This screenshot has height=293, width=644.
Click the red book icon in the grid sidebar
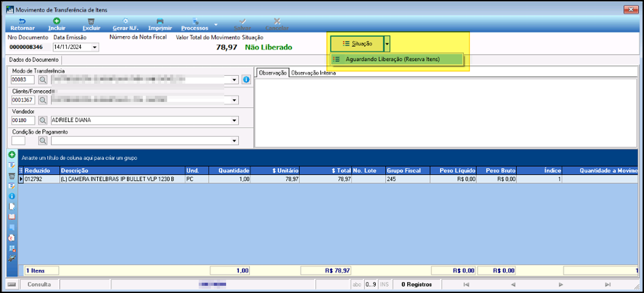coord(12,216)
